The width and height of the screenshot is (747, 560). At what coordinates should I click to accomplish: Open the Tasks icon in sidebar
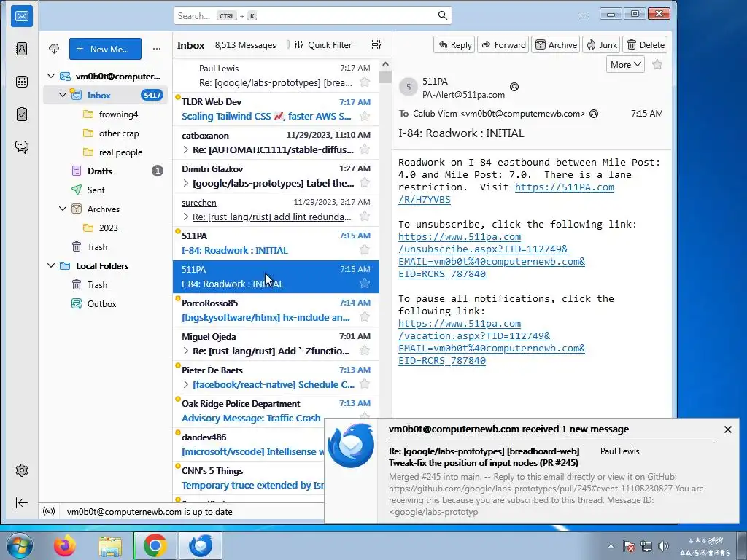21,114
